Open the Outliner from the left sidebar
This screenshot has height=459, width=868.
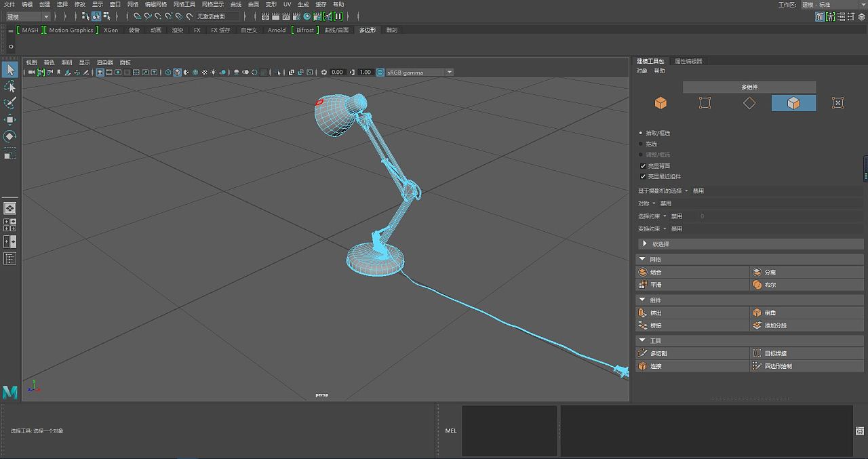coord(10,258)
